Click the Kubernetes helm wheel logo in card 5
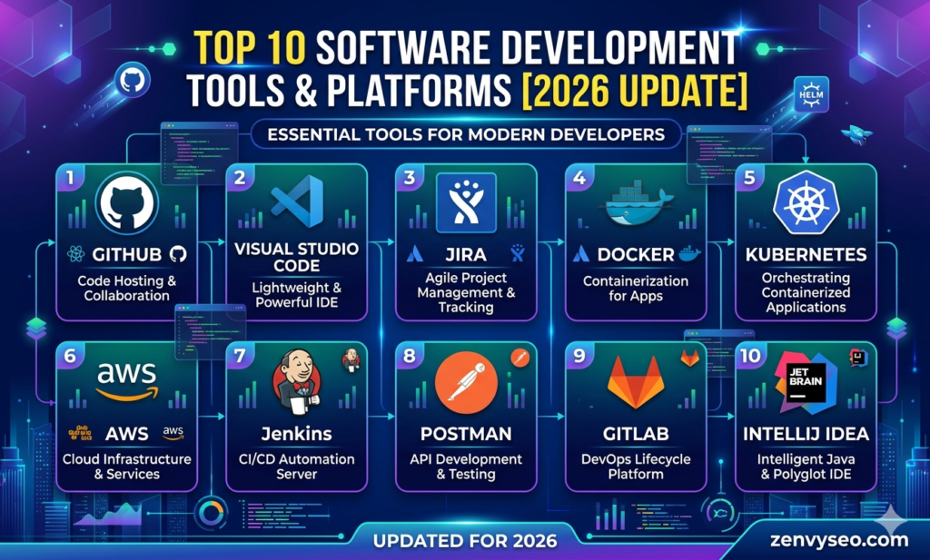 tap(806, 202)
